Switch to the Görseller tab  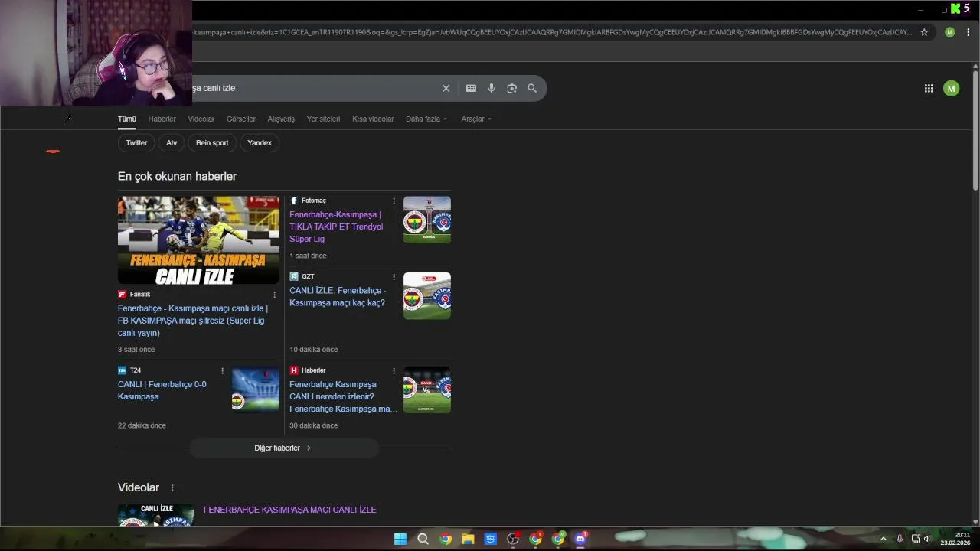point(241,119)
